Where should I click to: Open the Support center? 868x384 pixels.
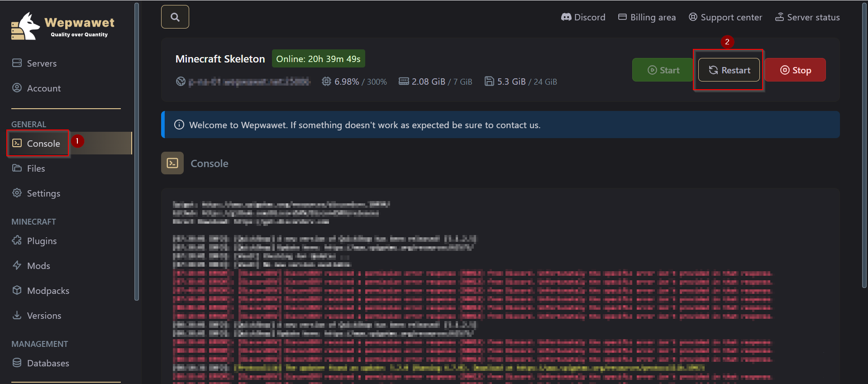(x=725, y=17)
